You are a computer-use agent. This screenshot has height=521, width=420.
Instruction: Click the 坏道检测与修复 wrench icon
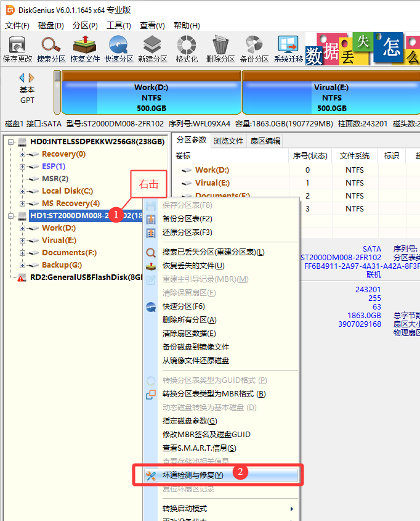click(x=151, y=476)
